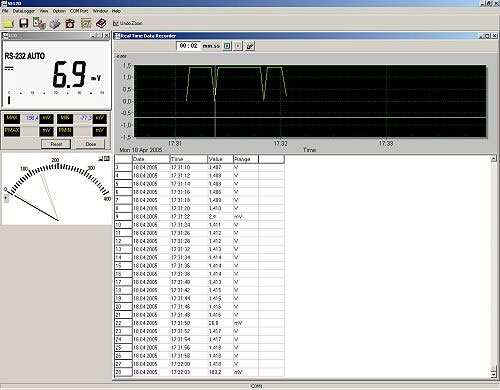Click the red book help icon
The image size is (500, 390).
tap(101, 23)
